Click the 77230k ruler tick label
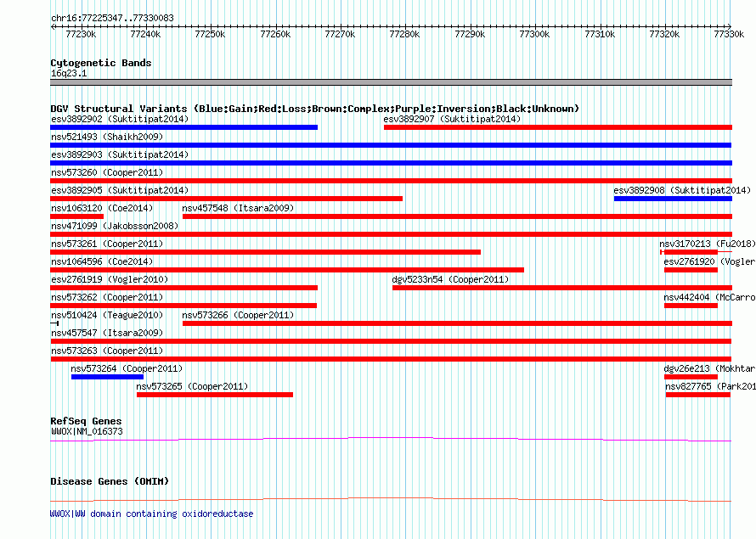The width and height of the screenshot is (756, 539). pos(81,34)
